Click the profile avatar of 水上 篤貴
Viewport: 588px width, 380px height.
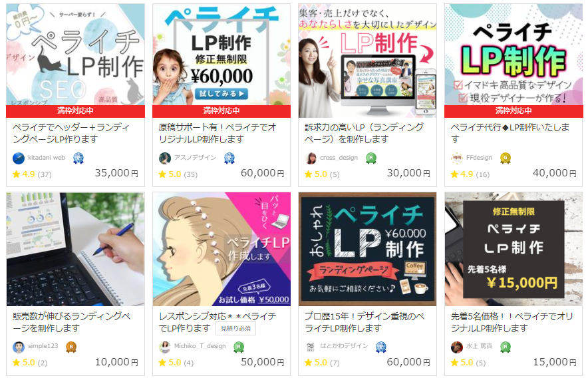(456, 347)
